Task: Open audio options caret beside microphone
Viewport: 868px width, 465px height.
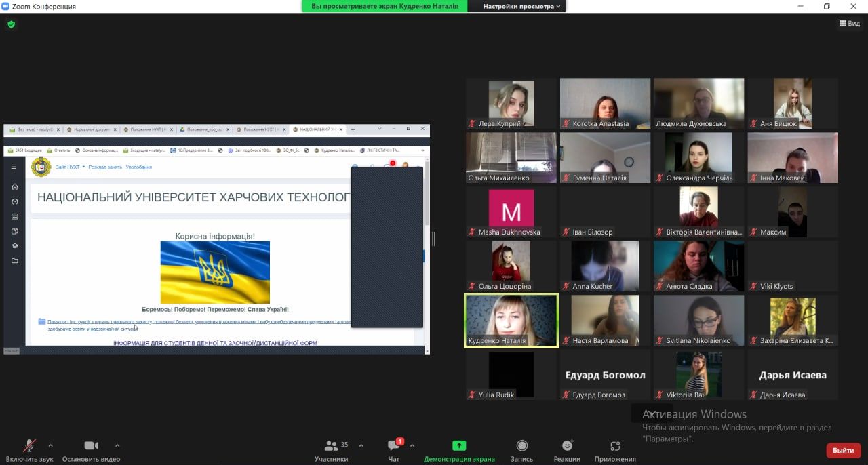Action: tap(50, 446)
